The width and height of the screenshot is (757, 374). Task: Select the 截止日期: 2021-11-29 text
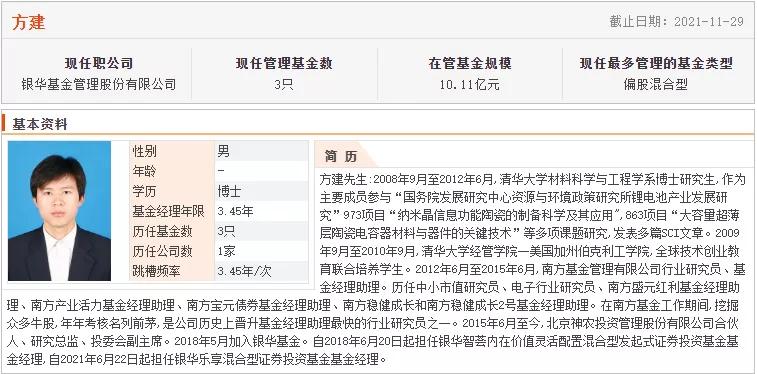point(676,22)
